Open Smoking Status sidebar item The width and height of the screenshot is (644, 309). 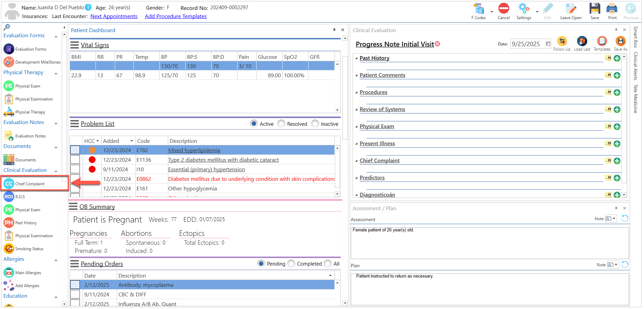pos(29,249)
